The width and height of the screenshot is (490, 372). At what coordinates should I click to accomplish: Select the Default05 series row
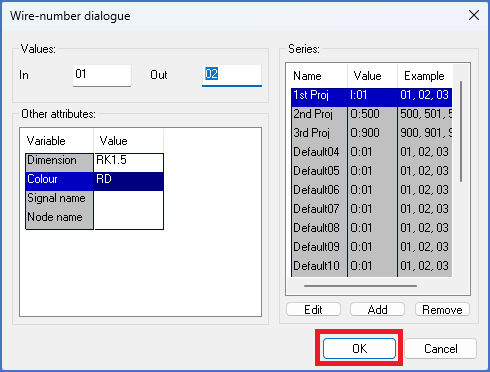(371, 174)
